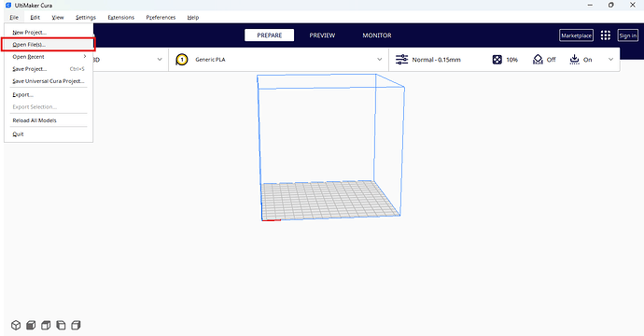The image size is (644, 336).
Task: Switch to left side view cube icon
Action: click(x=61, y=326)
